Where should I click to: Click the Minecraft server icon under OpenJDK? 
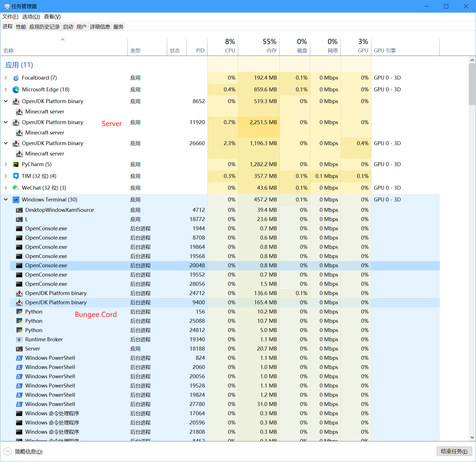[x=19, y=112]
